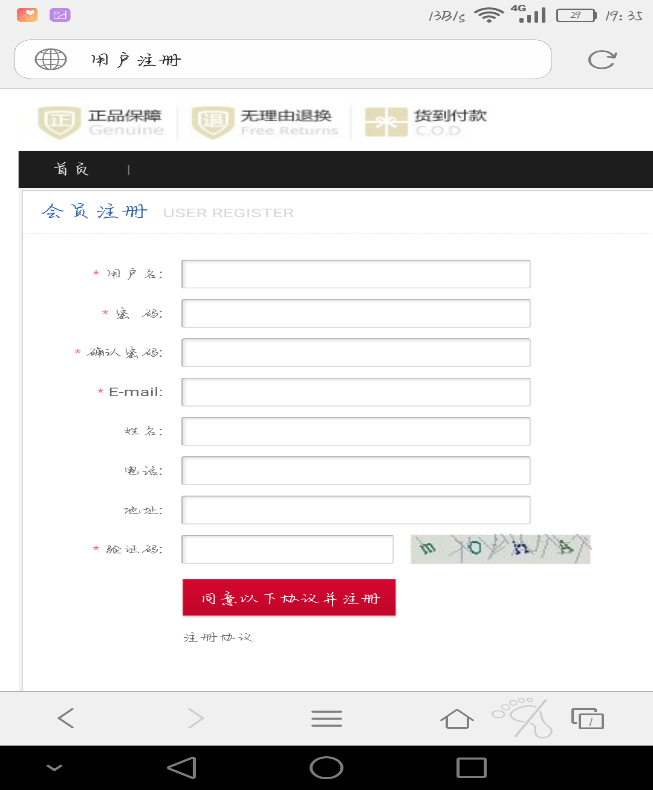This screenshot has height=790, width=653.
Task: Open the tabs switcher showing 1 tab
Action: click(x=587, y=718)
